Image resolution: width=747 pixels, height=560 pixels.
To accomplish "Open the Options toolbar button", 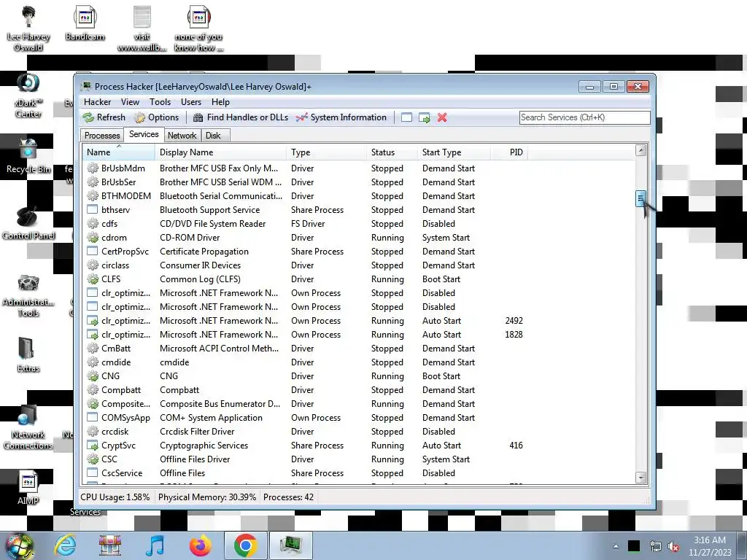I will tap(156, 117).
